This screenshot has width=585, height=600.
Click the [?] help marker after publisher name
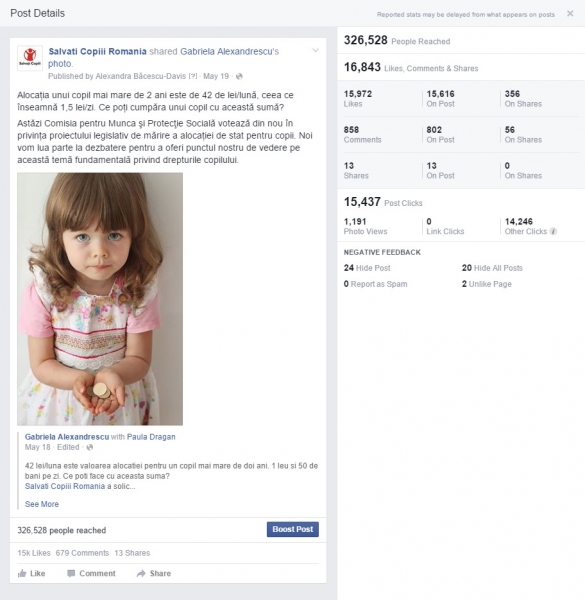point(193,76)
